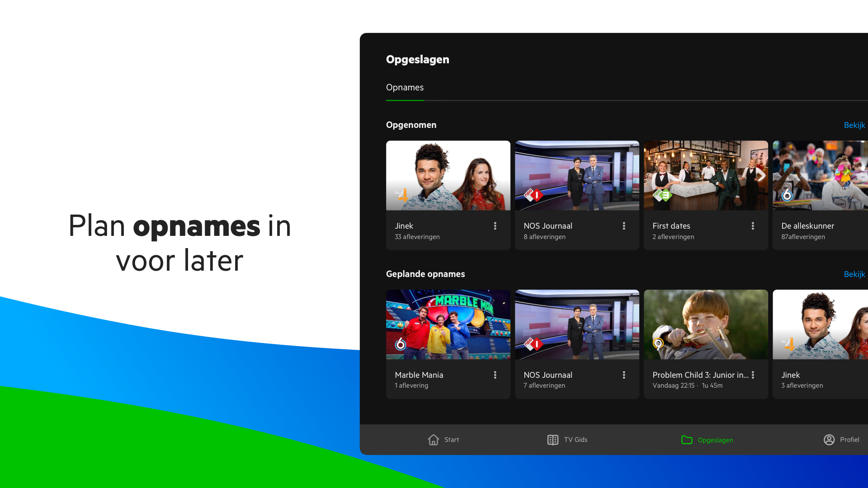Image resolution: width=868 pixels, height=488 pixels.
Task: Open options menu for recorded NOS Journaal
Action: [x=624, y=226]
